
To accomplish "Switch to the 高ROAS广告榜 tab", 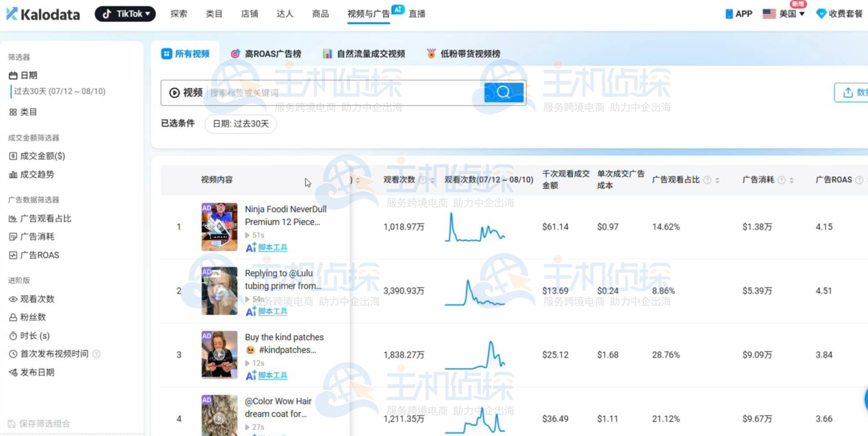I will pos(267,53).
